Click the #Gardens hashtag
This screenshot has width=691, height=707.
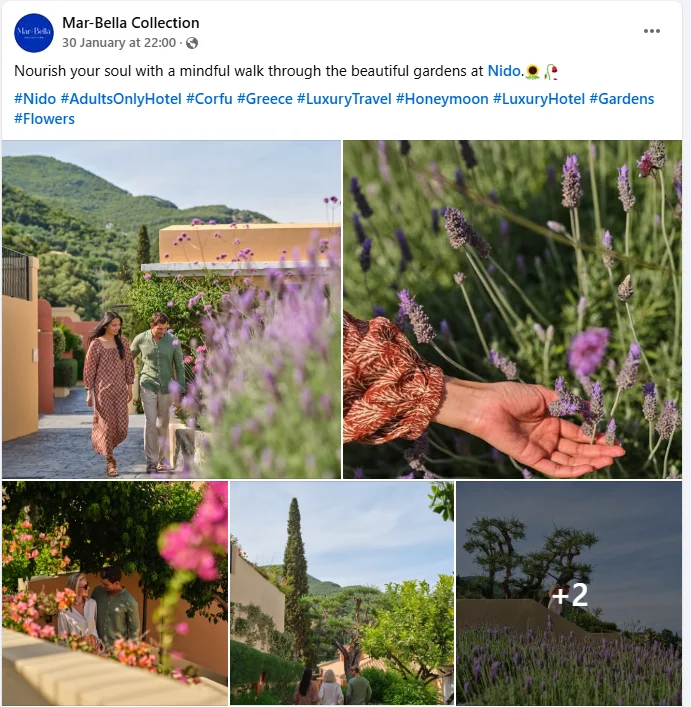622,99
